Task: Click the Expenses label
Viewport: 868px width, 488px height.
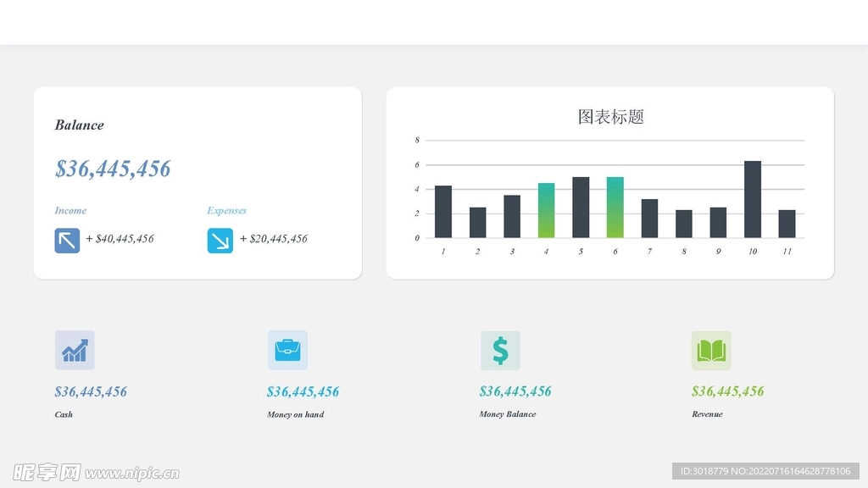Action: pyautogui.click(x=226, y=211)
